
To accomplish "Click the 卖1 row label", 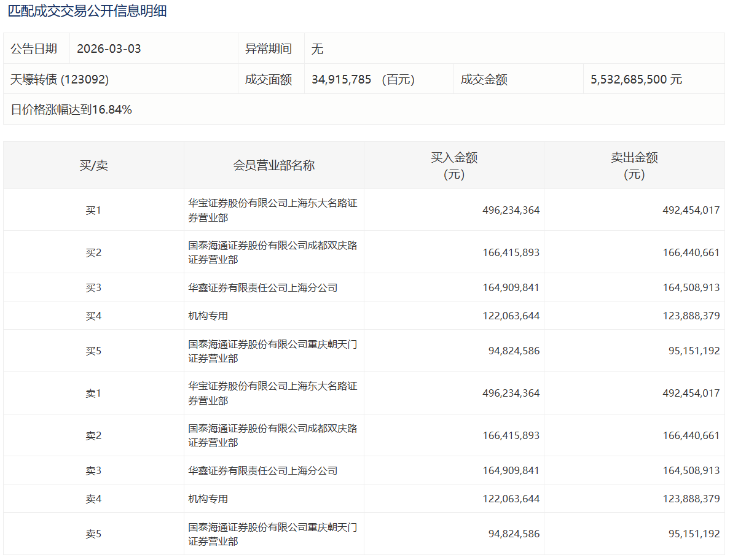I will [93, 393].
